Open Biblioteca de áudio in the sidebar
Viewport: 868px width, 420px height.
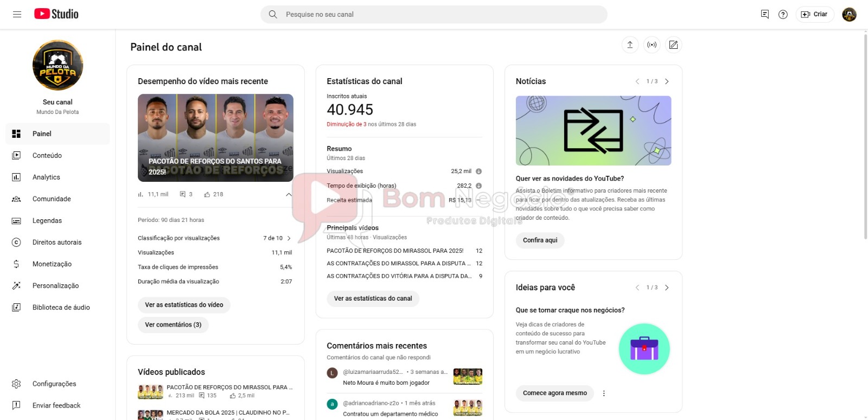coord(58,307)
